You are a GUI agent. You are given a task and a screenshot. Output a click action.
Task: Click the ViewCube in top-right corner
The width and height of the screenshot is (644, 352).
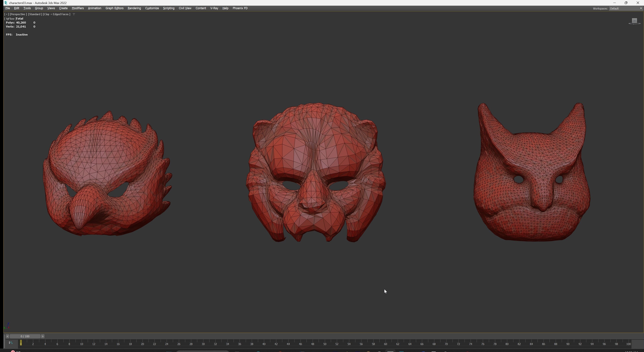coord(634,21)
